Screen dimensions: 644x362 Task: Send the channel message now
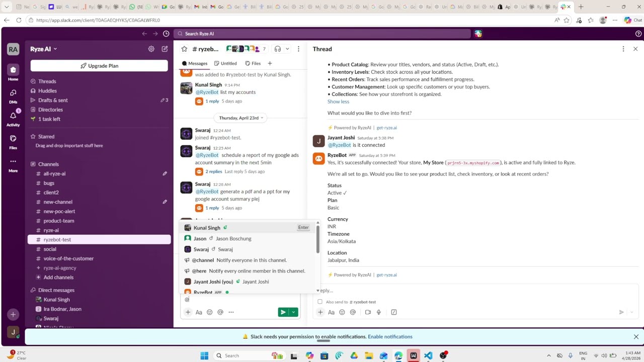[x=283, y=312]
